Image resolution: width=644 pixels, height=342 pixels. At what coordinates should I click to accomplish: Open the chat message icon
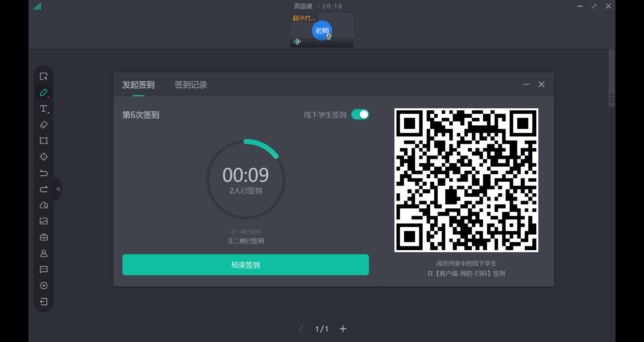[44, 270]
